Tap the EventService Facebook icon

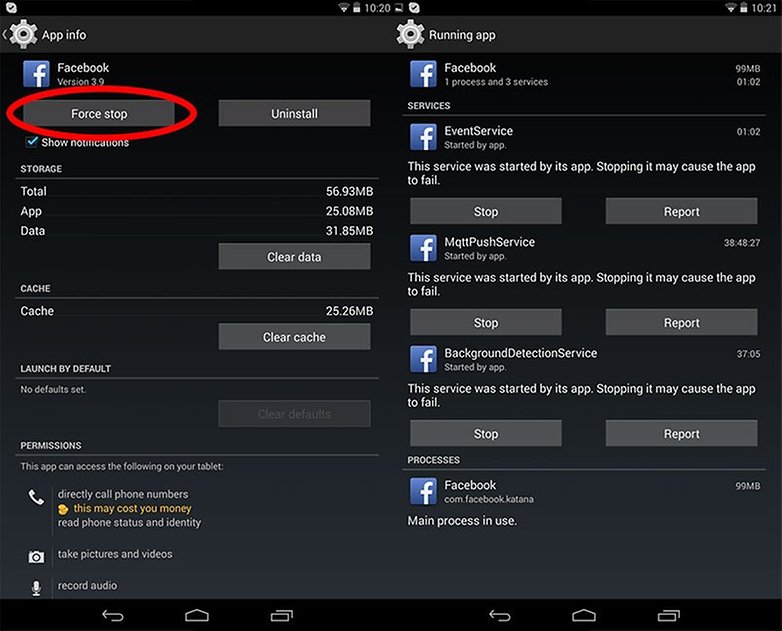[423, 137]
